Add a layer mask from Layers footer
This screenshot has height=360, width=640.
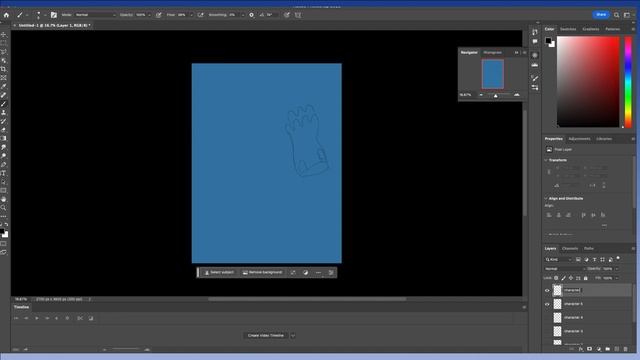click(589, 349)
